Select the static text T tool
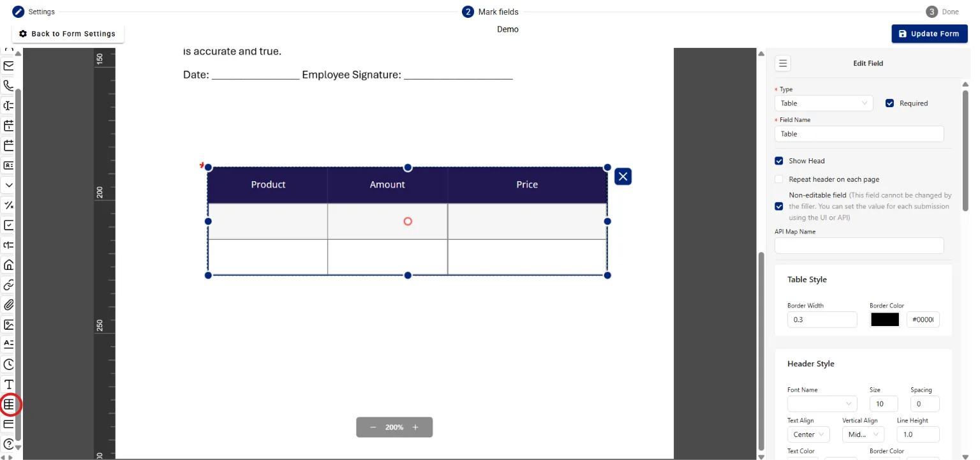Screen dimensions: 980x460 (x=9, y=384)
